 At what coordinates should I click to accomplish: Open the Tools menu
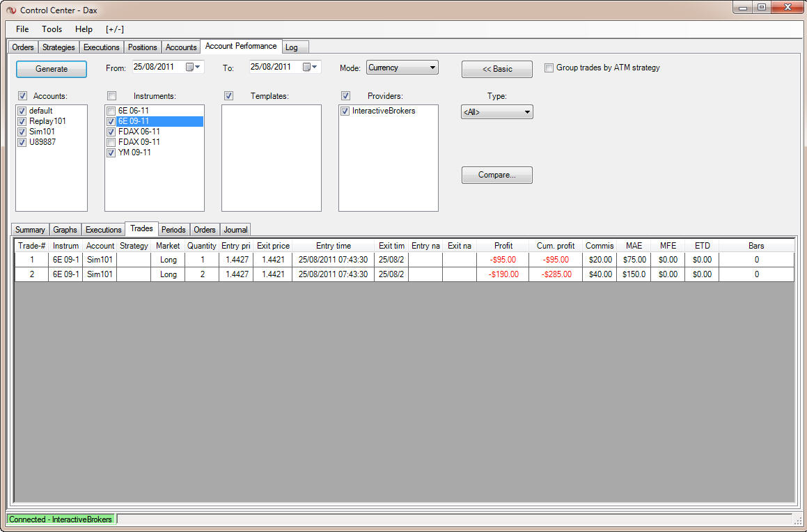[52, 29]
